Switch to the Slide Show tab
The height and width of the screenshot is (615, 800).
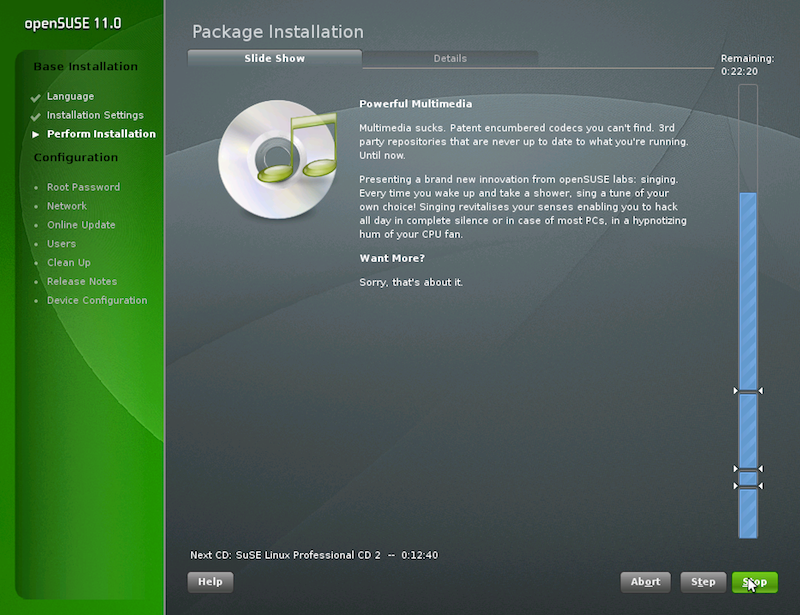click(x=274, y=58)
